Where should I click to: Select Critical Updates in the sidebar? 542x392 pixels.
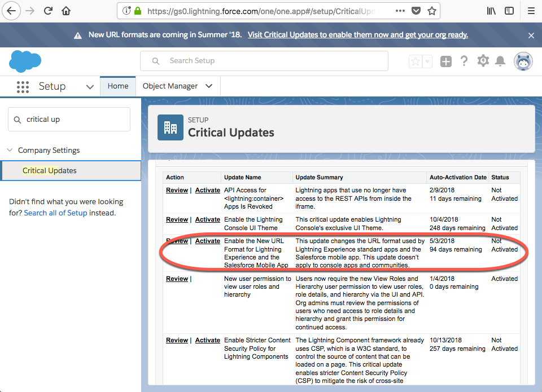pos(71,170)
